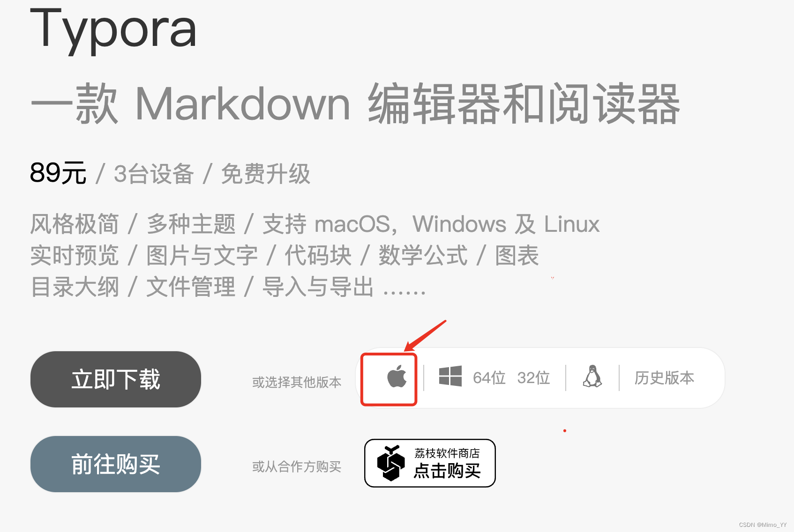This screenshot has height=532, width=794.
Task: Download the 32位 Windows version
Action: pos(533,377)
